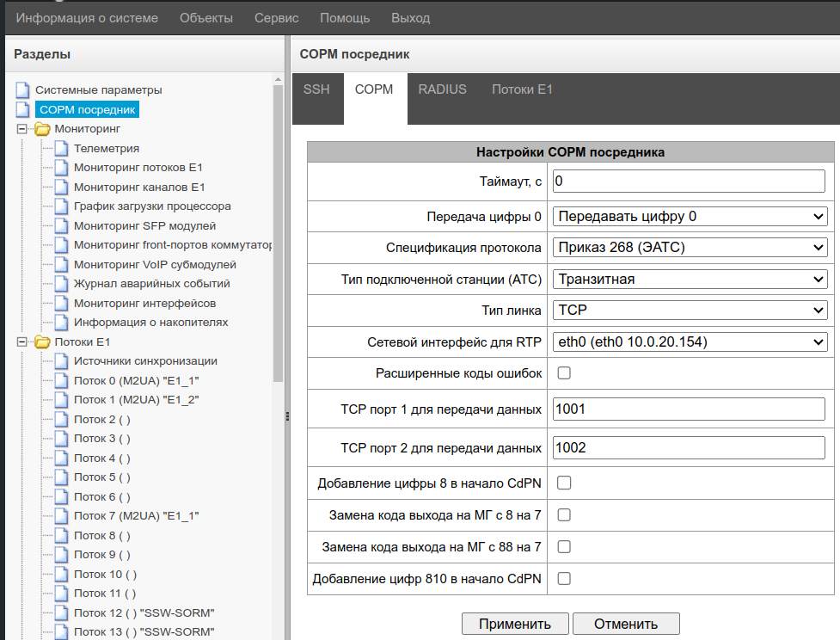Open Спецификация протокола dropdown
Screen dimensions: 840x640
(690, 248)
